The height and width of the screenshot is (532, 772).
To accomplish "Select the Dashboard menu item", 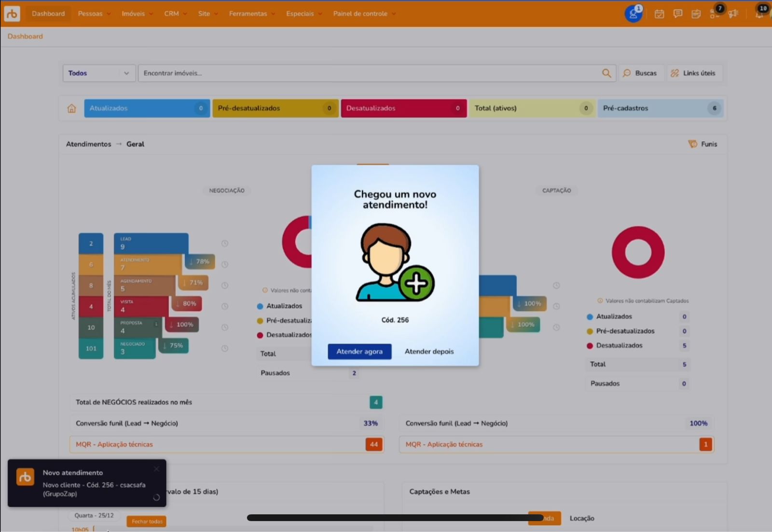I will pyautogui.click(x=48, y=14).
